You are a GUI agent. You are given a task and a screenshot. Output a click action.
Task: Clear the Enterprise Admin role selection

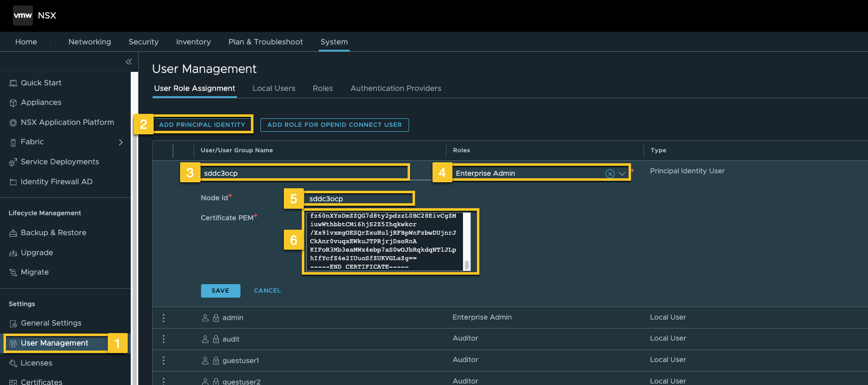click(x=610, y=174)
